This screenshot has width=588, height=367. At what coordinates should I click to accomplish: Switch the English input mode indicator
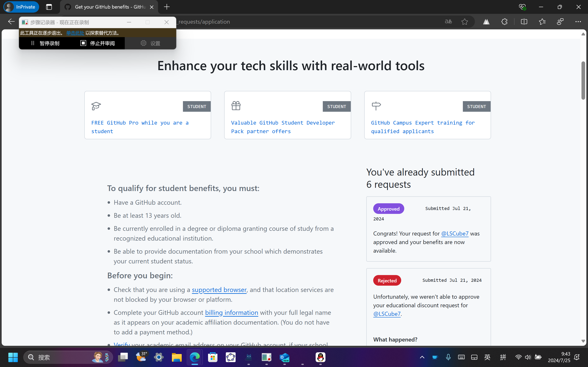(487, 357)
